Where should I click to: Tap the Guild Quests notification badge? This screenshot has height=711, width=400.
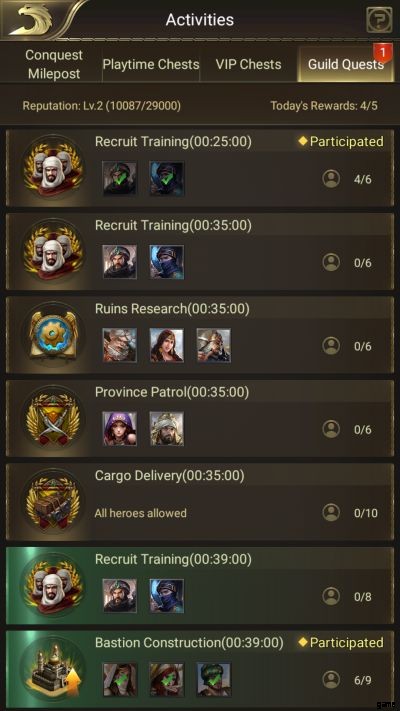coord(382,54)
